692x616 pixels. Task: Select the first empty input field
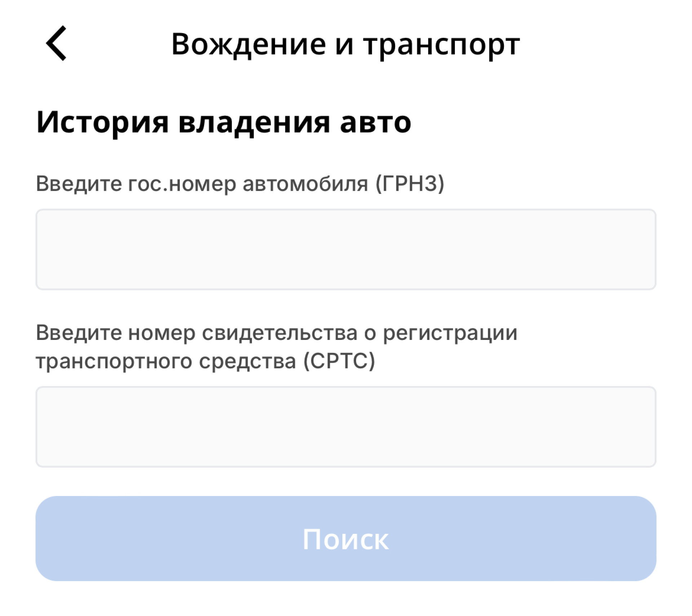[x=345, y=249]
